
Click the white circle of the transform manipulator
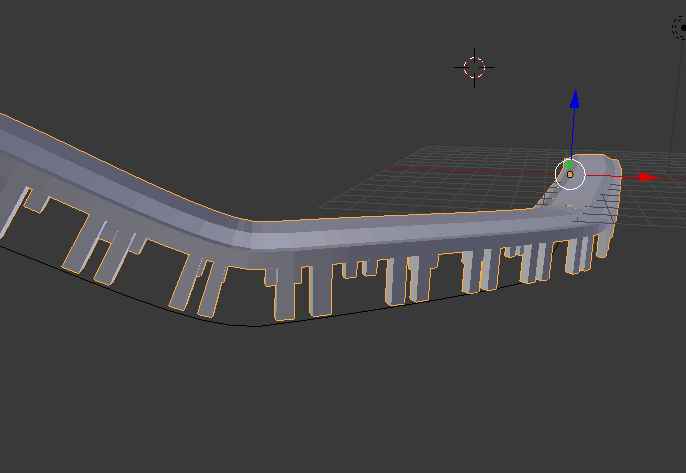click(x=558, y=175)
